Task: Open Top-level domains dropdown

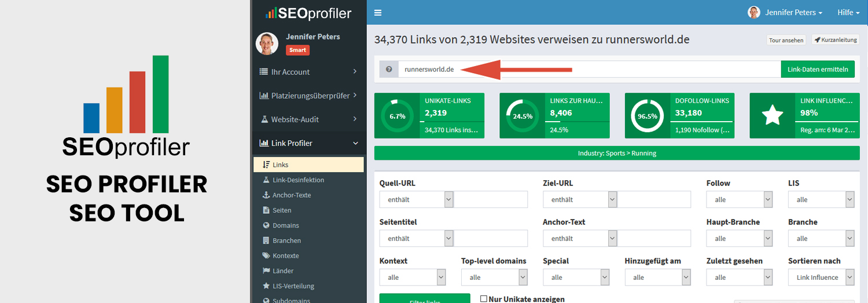Action: click(x=494, y=277)
